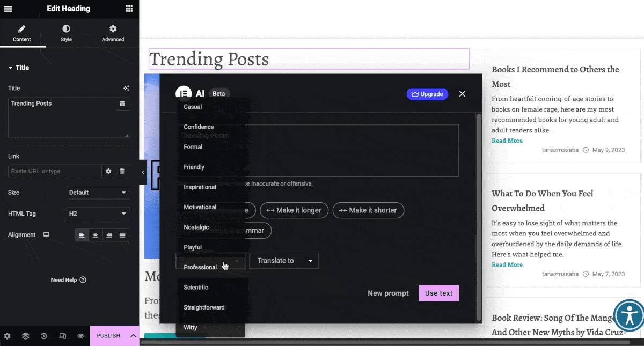Open Read More for Books I Recommend post
This screenshot has height=346, width=644.
click(x=507, y=141)
